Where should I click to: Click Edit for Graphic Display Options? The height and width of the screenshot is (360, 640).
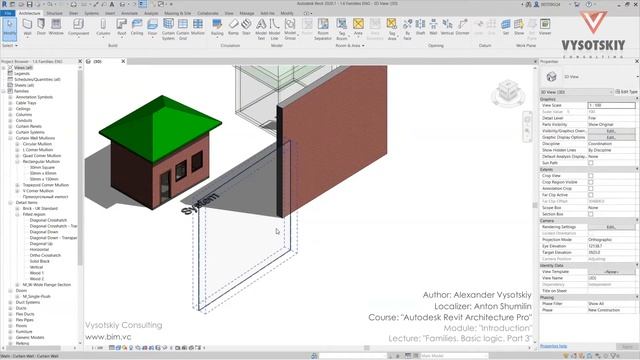coord(611,137)
